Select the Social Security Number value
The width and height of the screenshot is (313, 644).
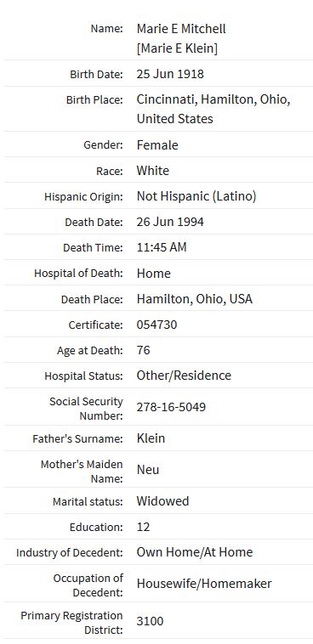171,407
